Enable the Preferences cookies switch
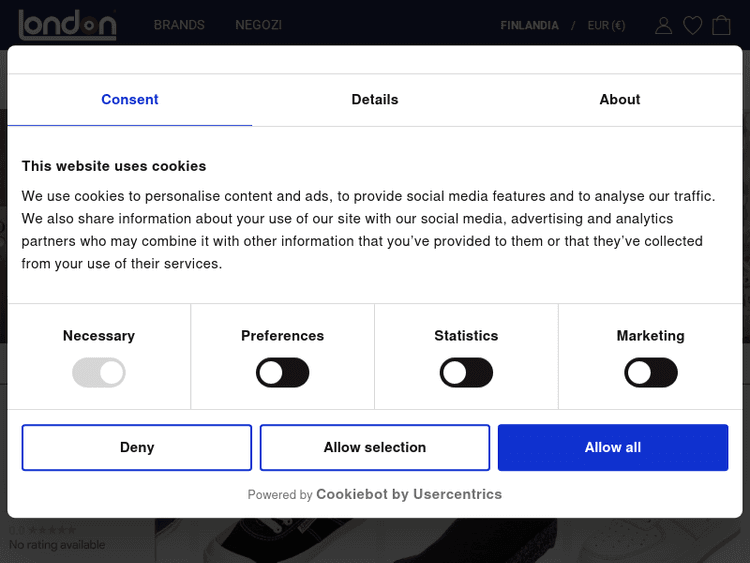This screenshot has width=750, height=563. 283,373
